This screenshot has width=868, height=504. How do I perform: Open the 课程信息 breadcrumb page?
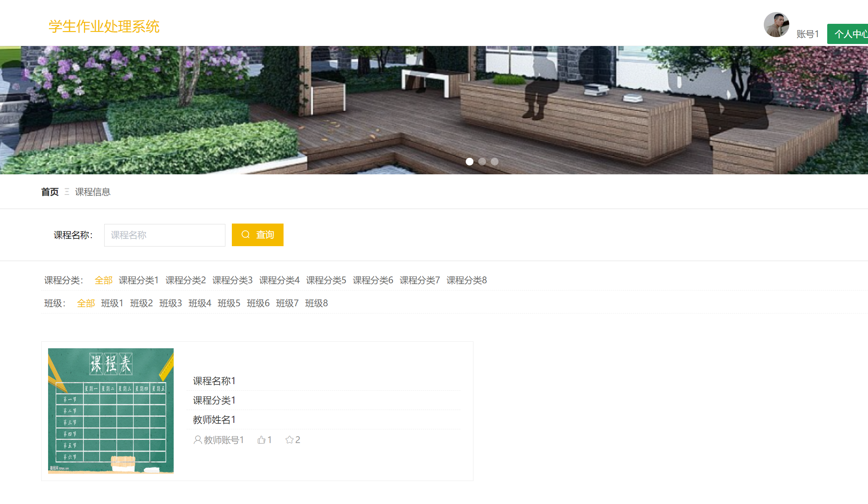pyautogui.click(x=92, y=192)
